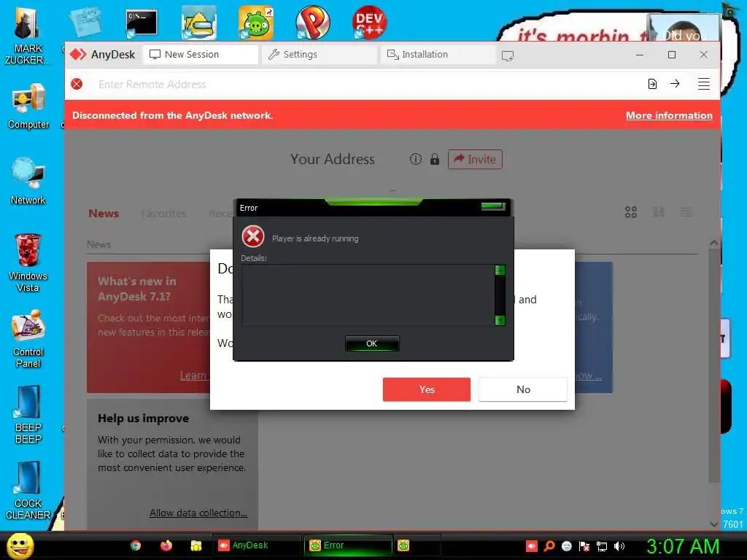The height and width of the screenshot is (560, 747).
Task: Select the Favorites tab
Action: point(163,214)
